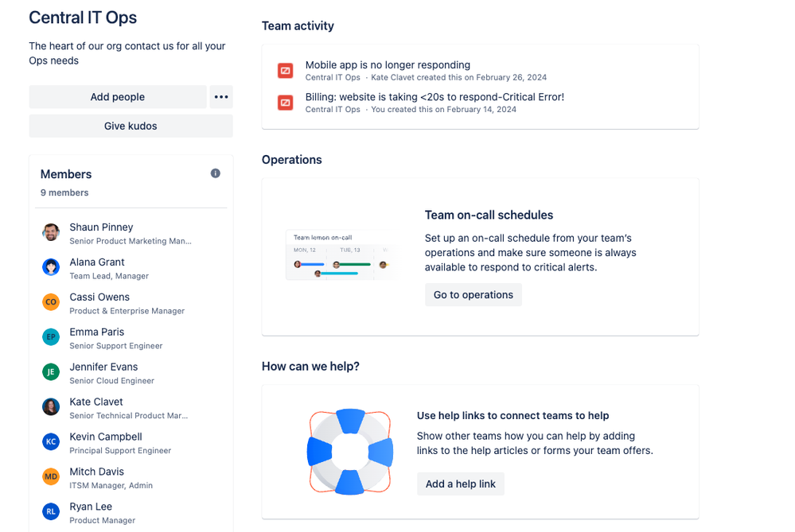Click the red incident icon for Billing issue
The image size is (795, 532).
tap(286, 103)
